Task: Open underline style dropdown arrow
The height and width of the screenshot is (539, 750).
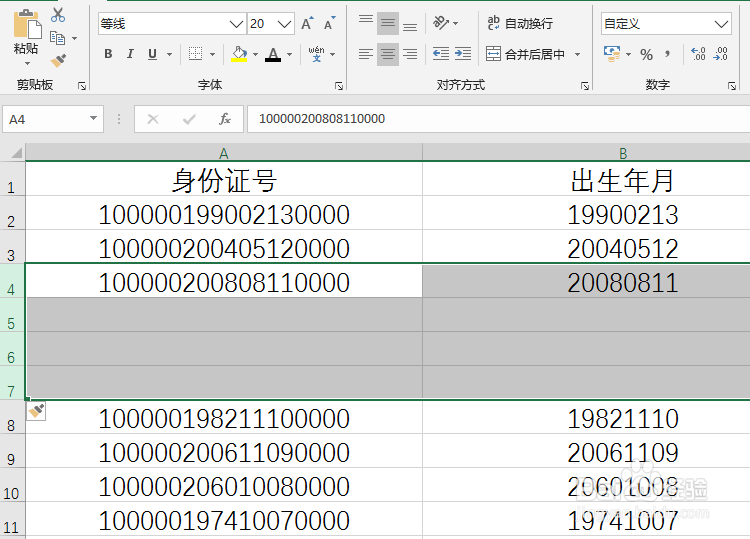Action: (x=169, y=55)
